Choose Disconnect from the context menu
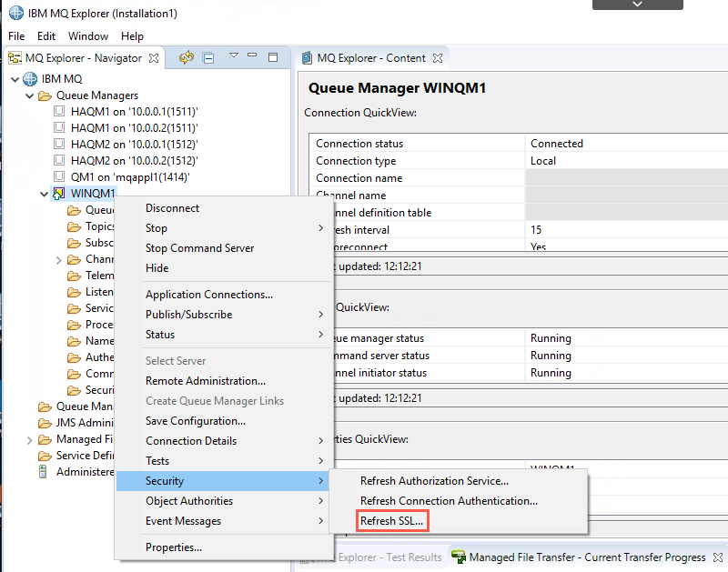The height and width of the screenshot is (572, 728). pos(222,208)
